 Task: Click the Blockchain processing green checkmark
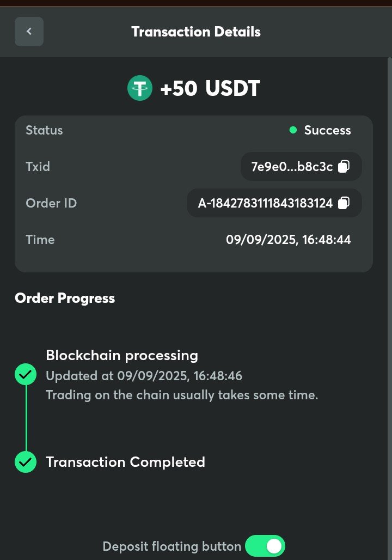pos(26,375)
